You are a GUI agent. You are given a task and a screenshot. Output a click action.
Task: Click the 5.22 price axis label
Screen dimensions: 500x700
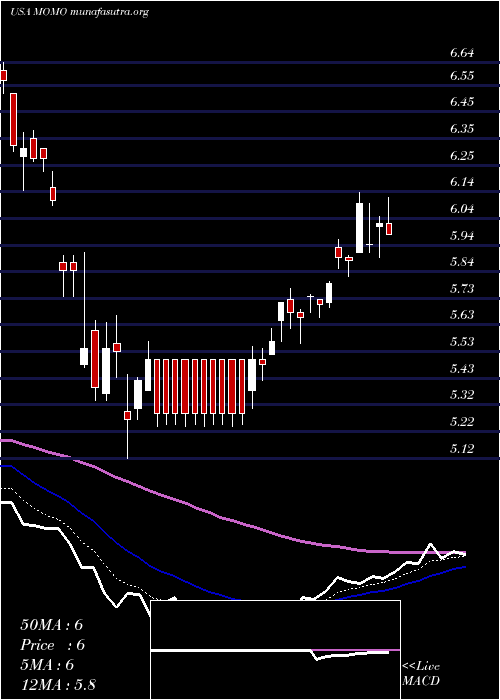(x=462, y=421)
